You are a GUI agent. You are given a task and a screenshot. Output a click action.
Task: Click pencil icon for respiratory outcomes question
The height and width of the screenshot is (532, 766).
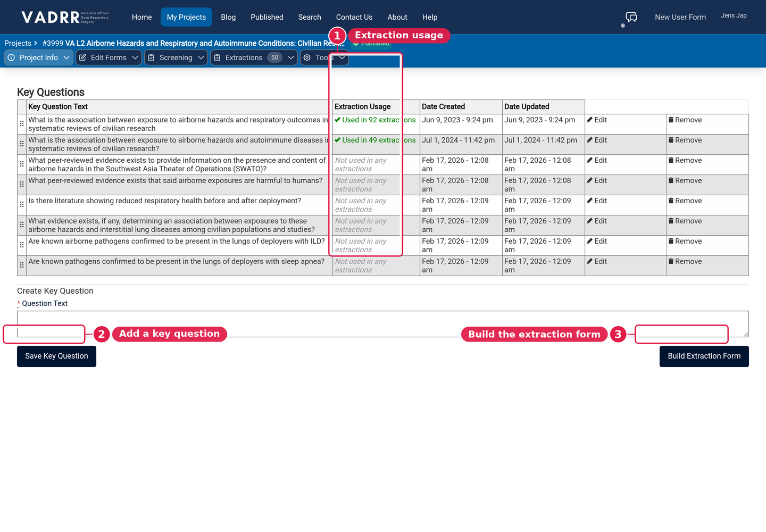pyautogui.click(x=589, y=120)
